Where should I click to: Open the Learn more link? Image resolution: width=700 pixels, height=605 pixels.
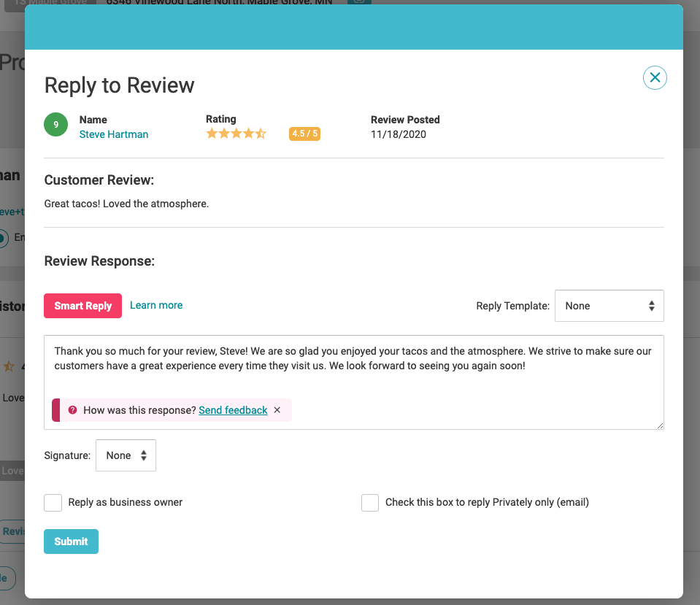156,305
